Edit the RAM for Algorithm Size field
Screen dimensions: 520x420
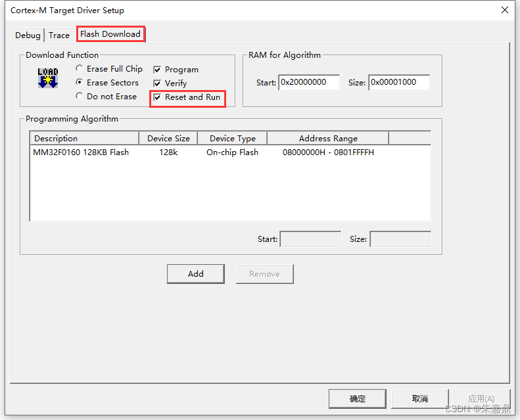399,83
